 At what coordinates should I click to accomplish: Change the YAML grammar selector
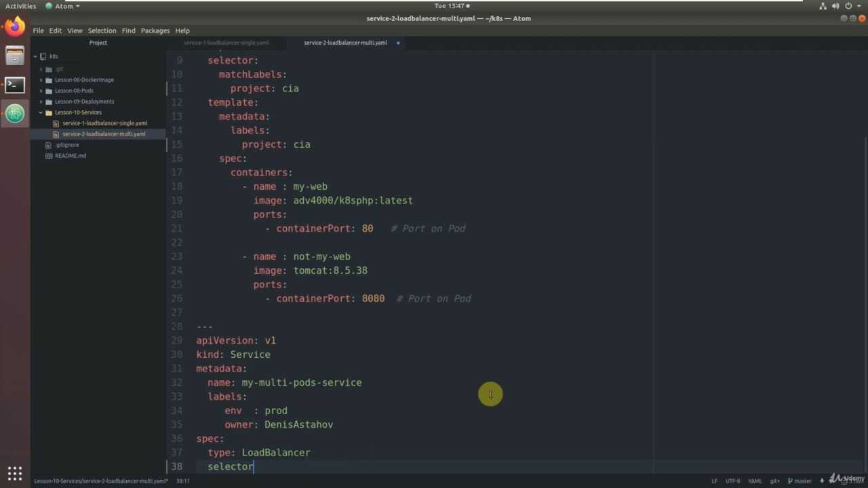[x=755, y=481]
